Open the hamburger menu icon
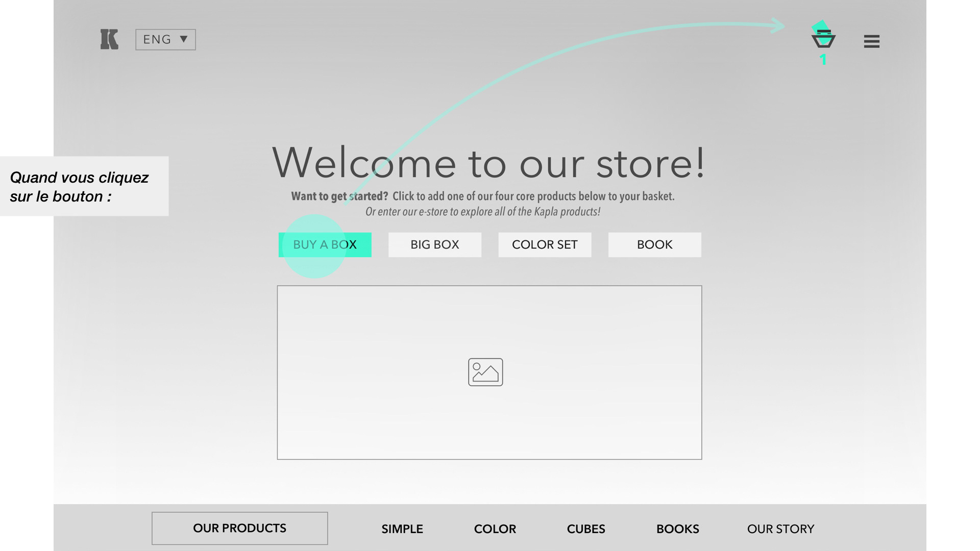980x551 pixels. (871, 41)
